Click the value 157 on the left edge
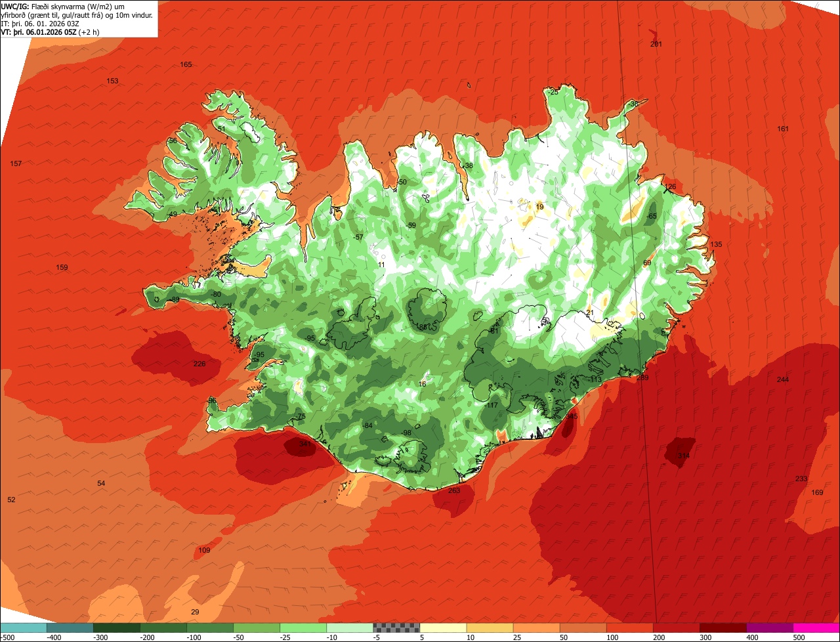The width and height of the screenshot is (840, 642). click(x=16, y=163)
